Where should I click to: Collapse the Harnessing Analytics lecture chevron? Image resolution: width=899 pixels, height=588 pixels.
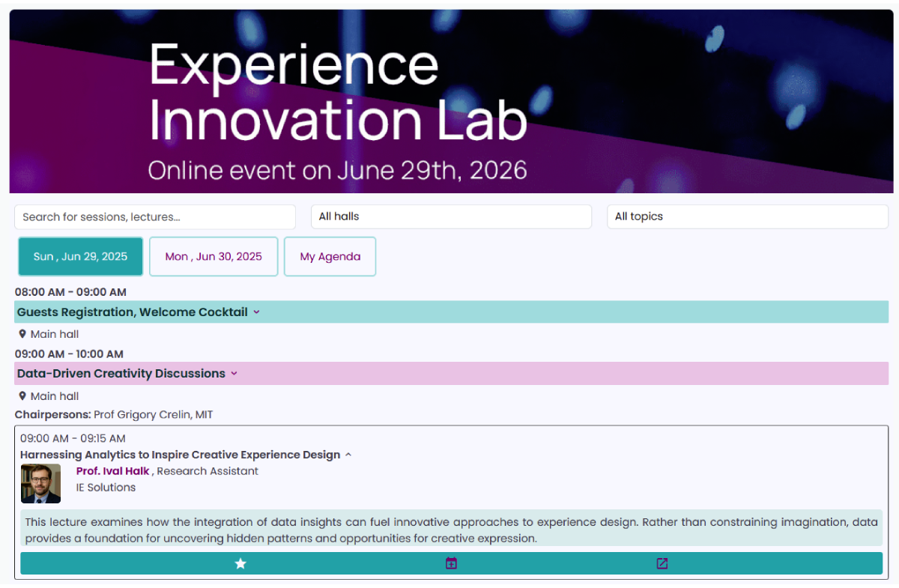(x=348, y=455)
